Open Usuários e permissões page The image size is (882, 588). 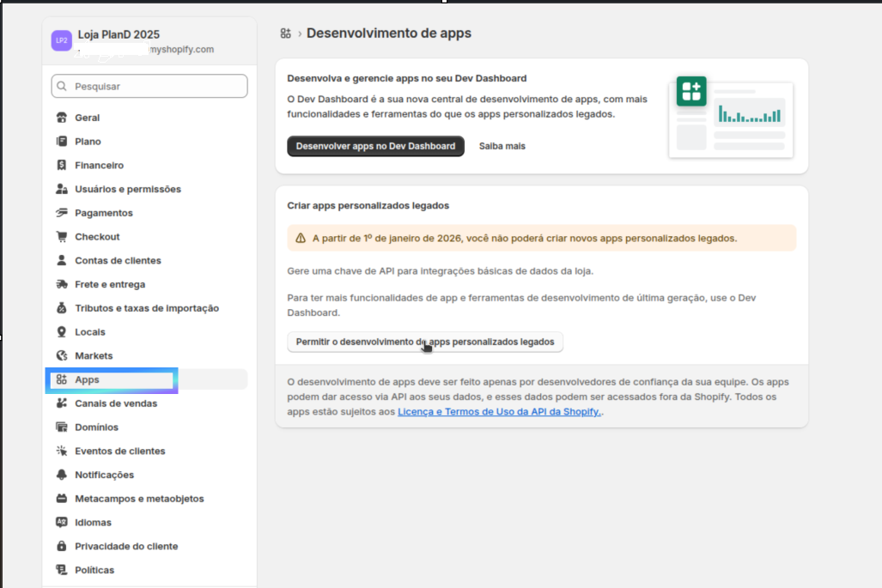pos(149,189)
